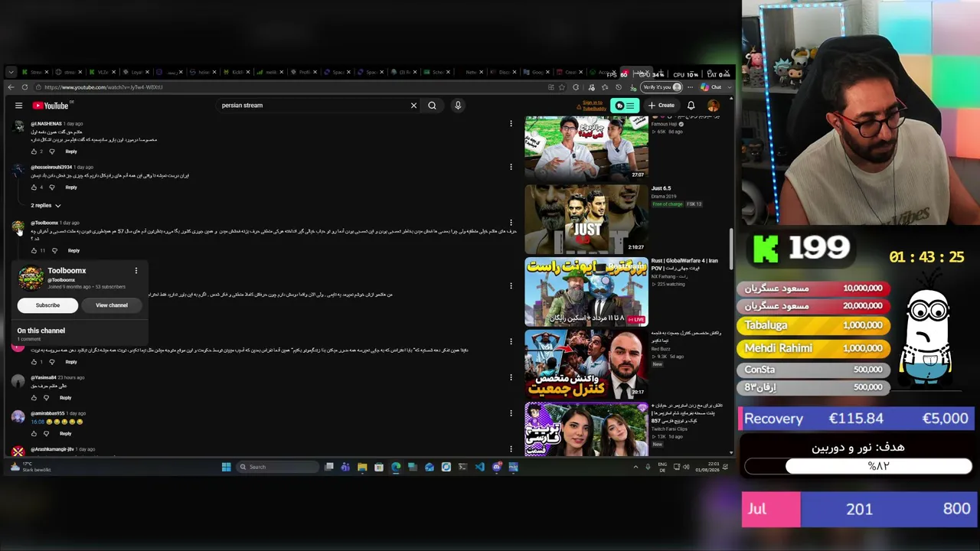Click the 'View channel' button

click(x=112, y=305)
